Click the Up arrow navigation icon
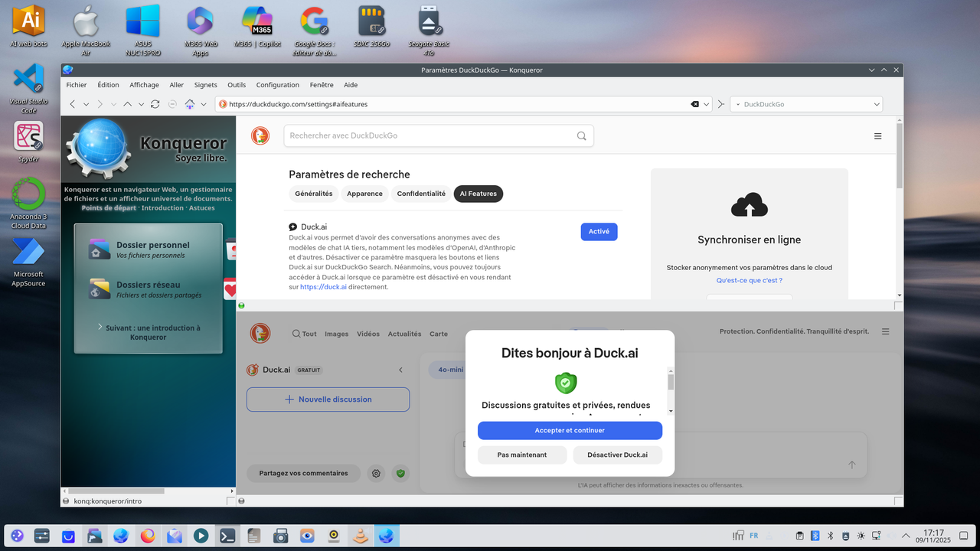980x551 pixels. coord(127,104)
